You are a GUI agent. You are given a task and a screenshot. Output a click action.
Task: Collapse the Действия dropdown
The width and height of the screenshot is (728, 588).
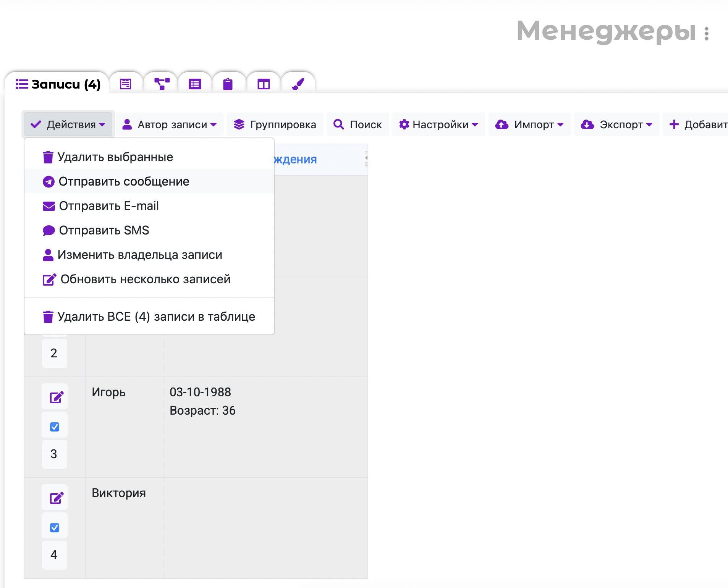(68, 124)
